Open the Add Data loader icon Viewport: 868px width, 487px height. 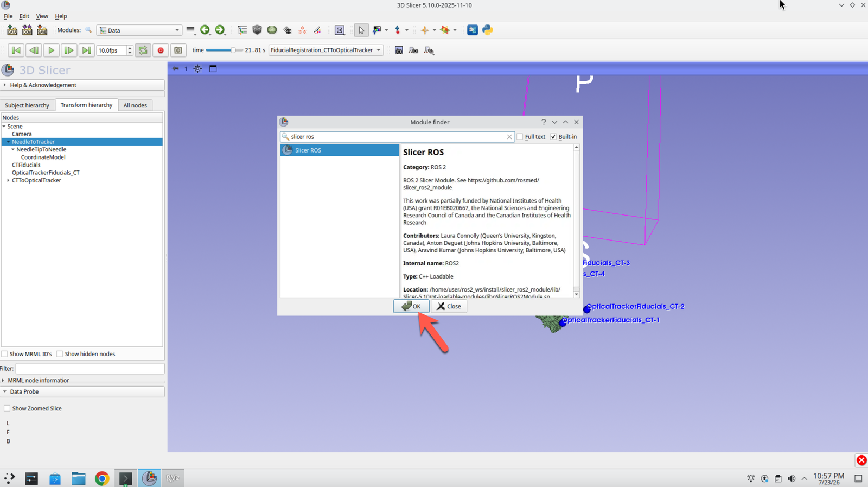12,30
